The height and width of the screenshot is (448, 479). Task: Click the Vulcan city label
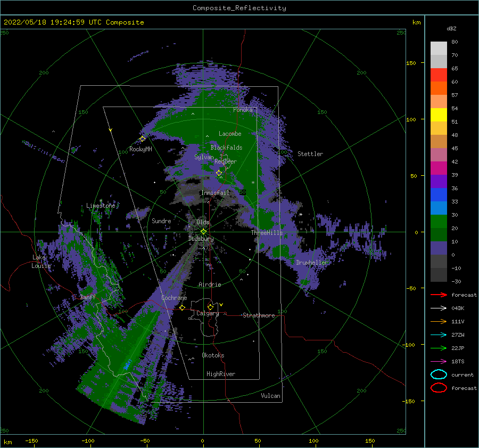270,396
